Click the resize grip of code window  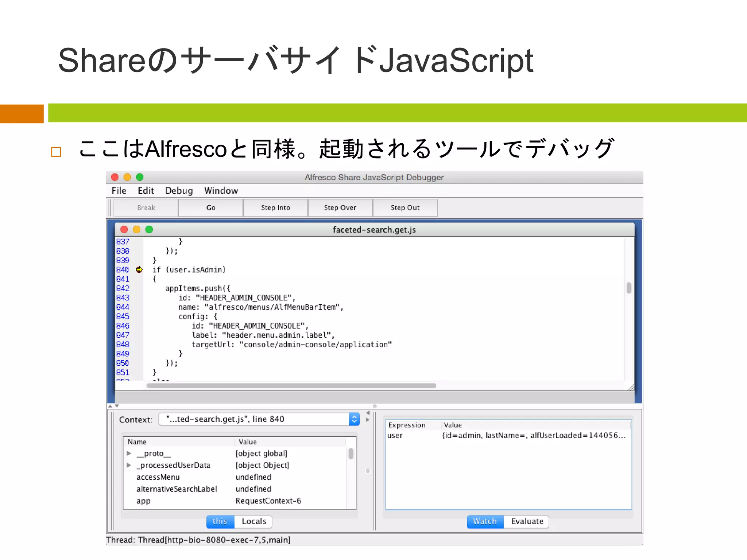tap(631, 387)
